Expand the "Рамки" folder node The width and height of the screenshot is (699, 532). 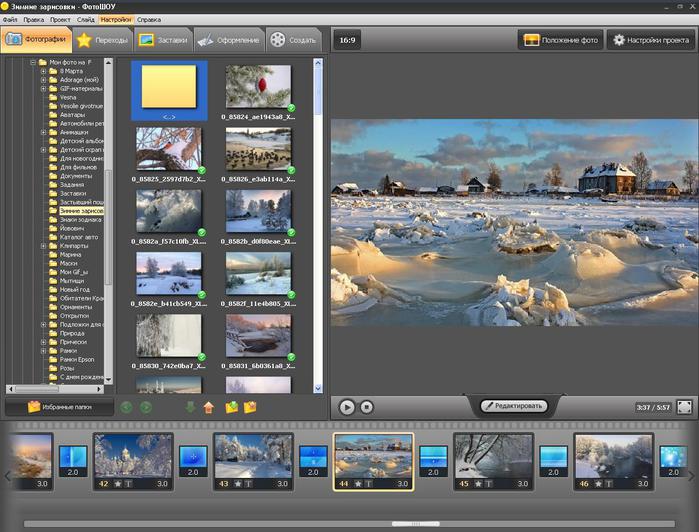(x=43, y=350)
